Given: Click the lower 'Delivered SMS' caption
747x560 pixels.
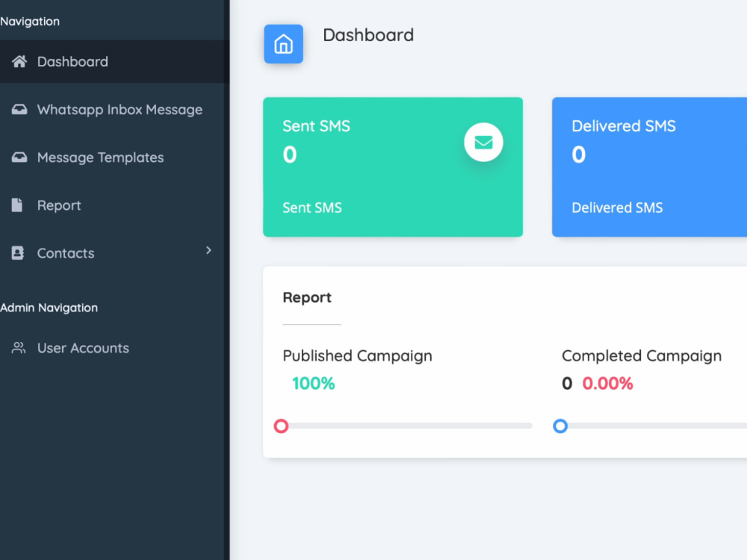Looking at the screenshot, I should coord(617,208).
